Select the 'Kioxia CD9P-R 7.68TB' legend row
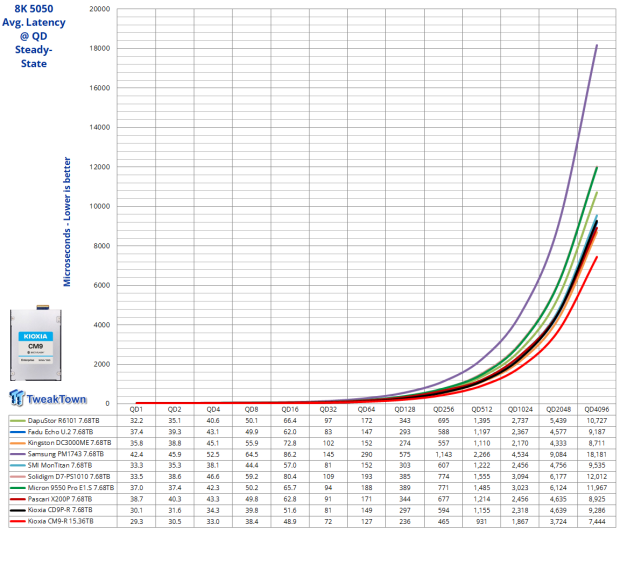The width and height of the screenshot is (620, 568). [x=63, y=510]
